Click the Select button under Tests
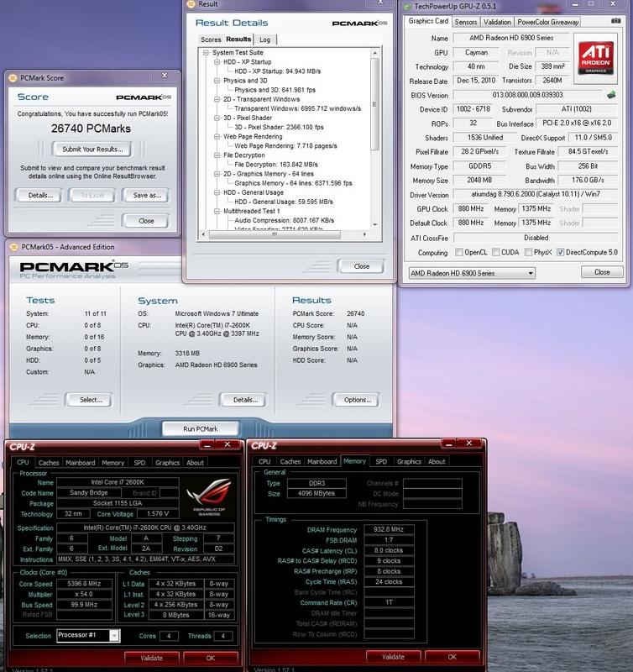 click(89, 400)
